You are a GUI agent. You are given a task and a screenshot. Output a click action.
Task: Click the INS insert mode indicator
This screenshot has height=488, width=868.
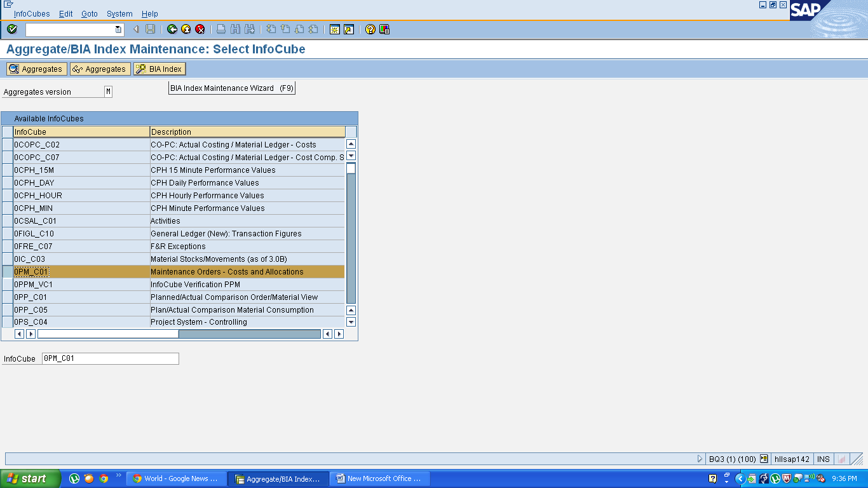[x=824, y=459]
